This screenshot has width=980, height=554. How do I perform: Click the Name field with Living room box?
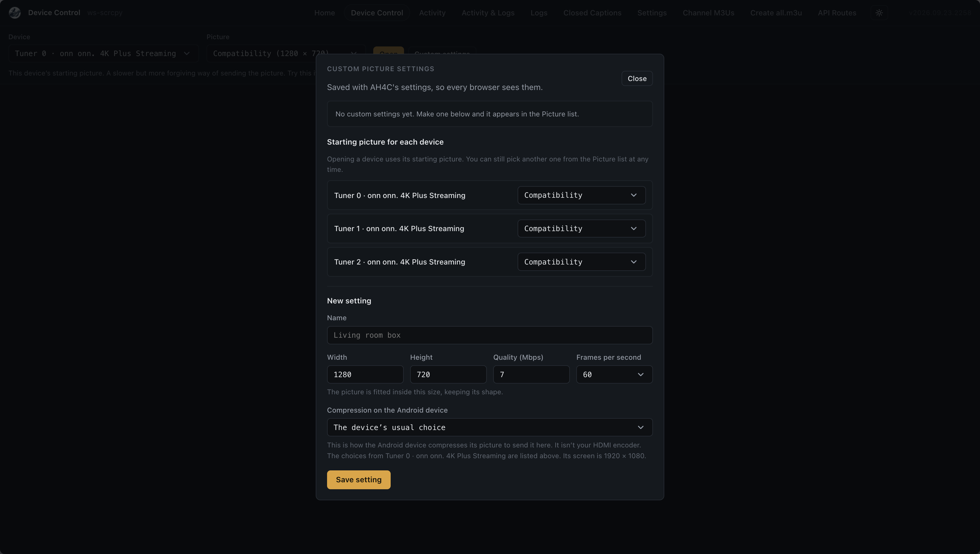click(x=489, y=335)
